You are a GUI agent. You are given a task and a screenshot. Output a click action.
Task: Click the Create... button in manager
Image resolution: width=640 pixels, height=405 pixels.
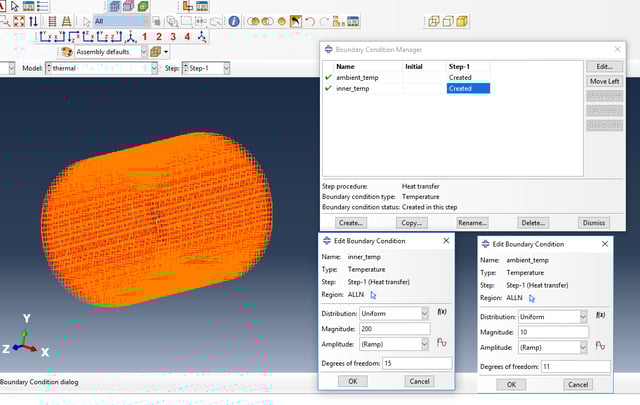350,223
